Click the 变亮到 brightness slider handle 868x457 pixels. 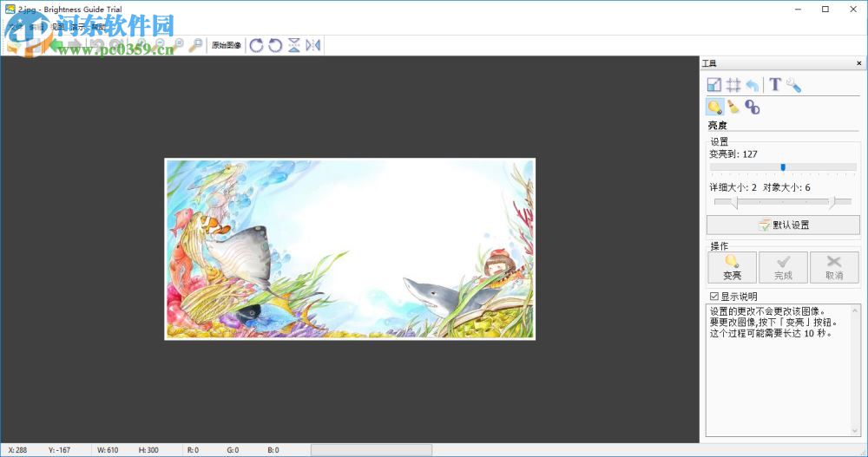783,167
